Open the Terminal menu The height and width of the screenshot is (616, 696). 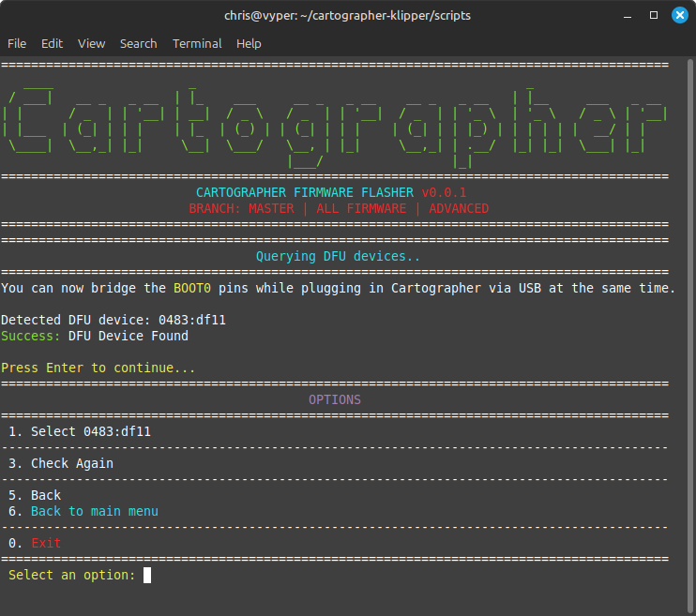(x=197, y=43)
